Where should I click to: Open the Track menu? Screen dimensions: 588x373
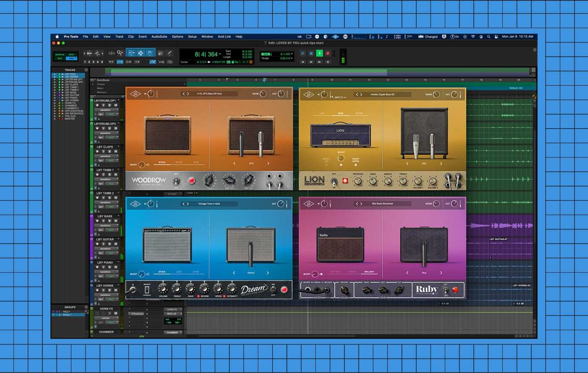pyautogui.click(x=119, y=37)
